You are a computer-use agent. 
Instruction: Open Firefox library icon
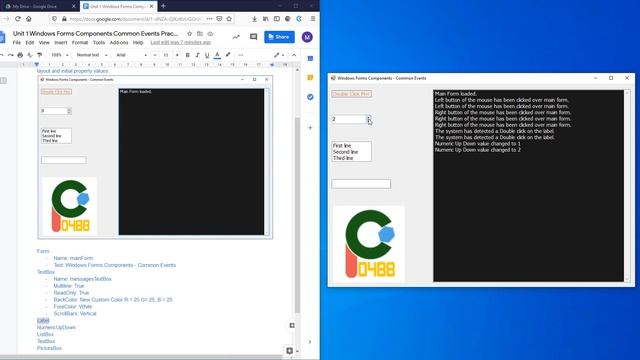pos(266,19)
